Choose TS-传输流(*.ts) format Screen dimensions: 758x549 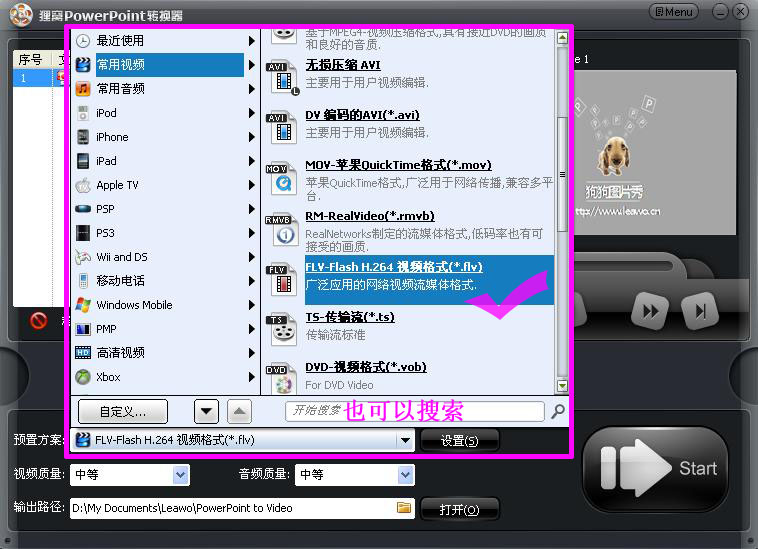tap(350, 317)
